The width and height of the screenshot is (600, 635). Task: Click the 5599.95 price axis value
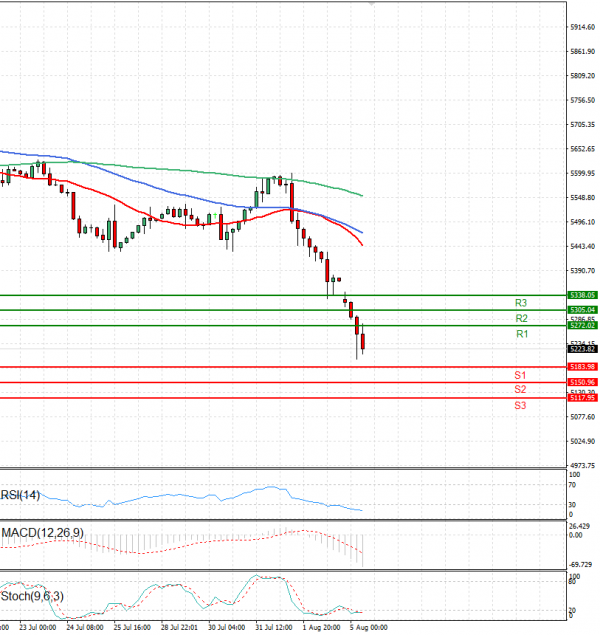[x=582, y=173]
